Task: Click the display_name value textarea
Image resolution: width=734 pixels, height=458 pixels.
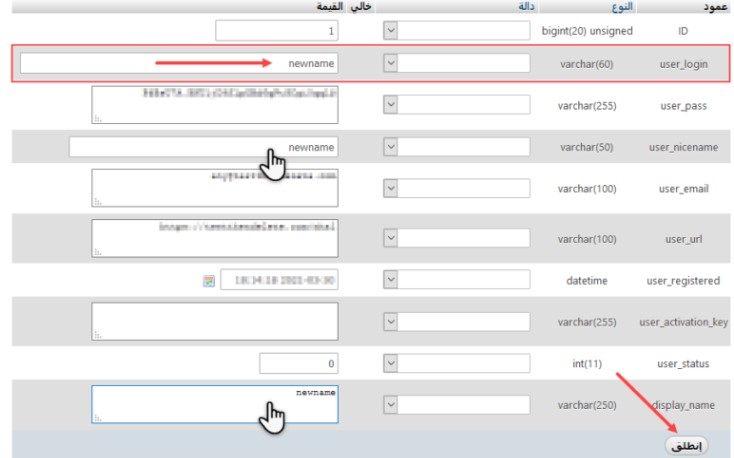Action: 215,405
